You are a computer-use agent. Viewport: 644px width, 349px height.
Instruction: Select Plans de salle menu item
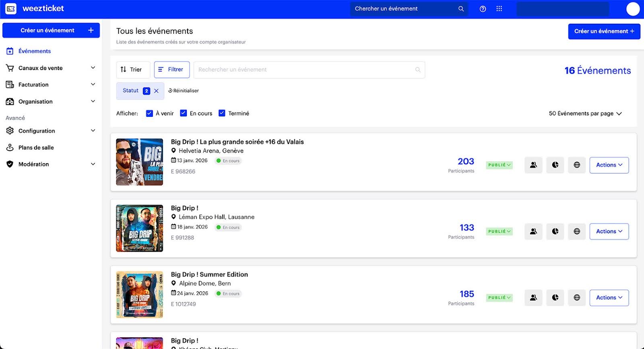pos(36,147)
